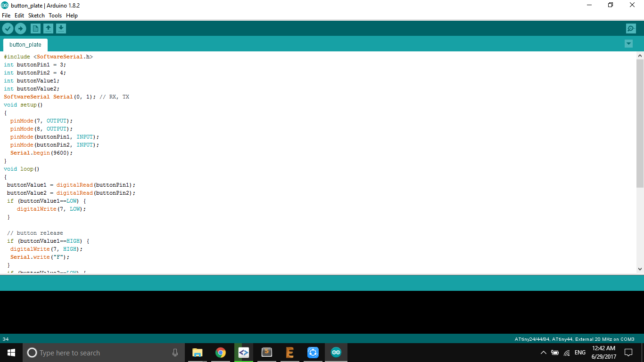Open the Edit menu
The width and height of the screenshot is (644, 362).
(x=19, y=16)
